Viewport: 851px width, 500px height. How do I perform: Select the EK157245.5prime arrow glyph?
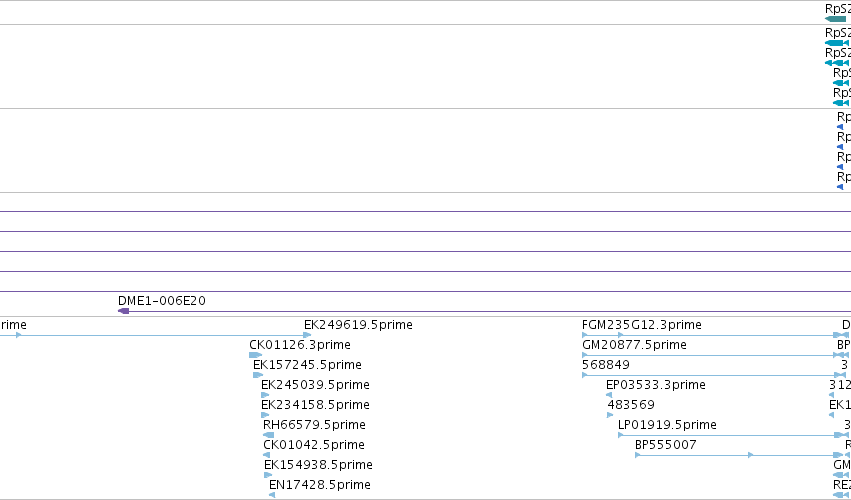(258, 375)
